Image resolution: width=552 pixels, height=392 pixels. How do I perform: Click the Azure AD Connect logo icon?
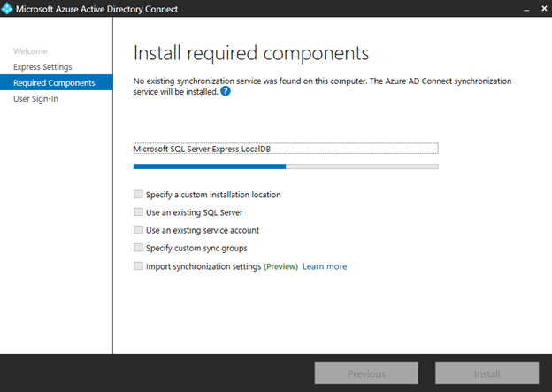click(x=9, y=9)
